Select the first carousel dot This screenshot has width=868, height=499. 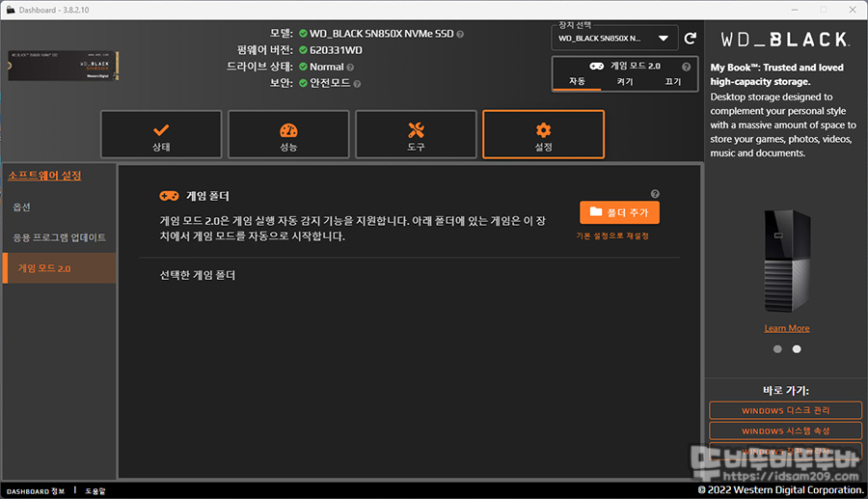tap(777, 348)
